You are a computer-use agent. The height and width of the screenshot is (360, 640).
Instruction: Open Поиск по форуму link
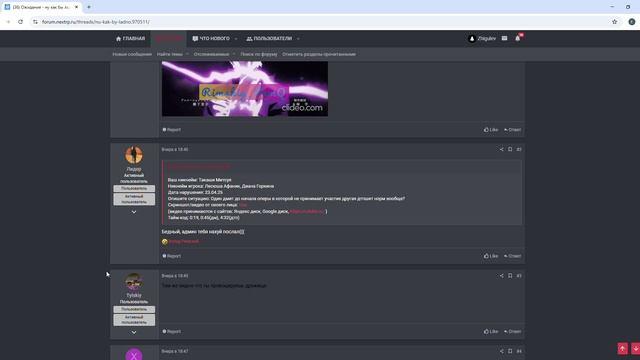(259, 54)
